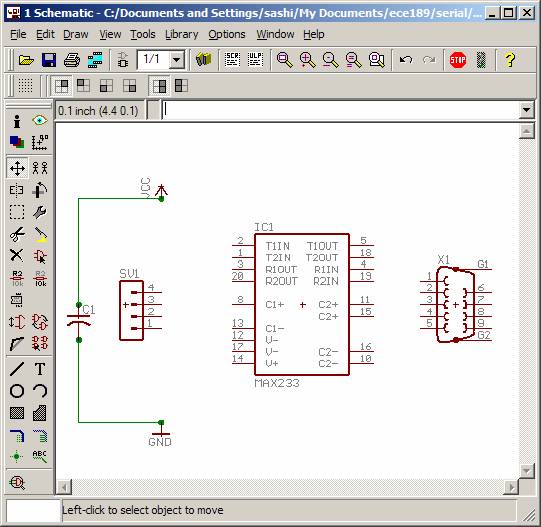The image size is (541, 527).
Task: Click the Save floppy disk icon
Action: (x=49, y=60)
